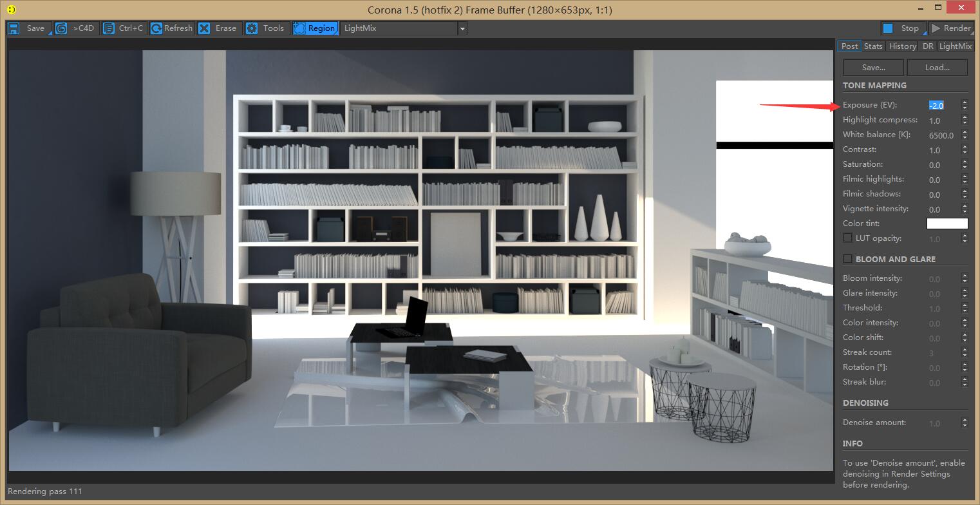Screen dimensions: 980x505
Task: Click the Load... button in the Post panel
Action: click(x=937, y=67)
